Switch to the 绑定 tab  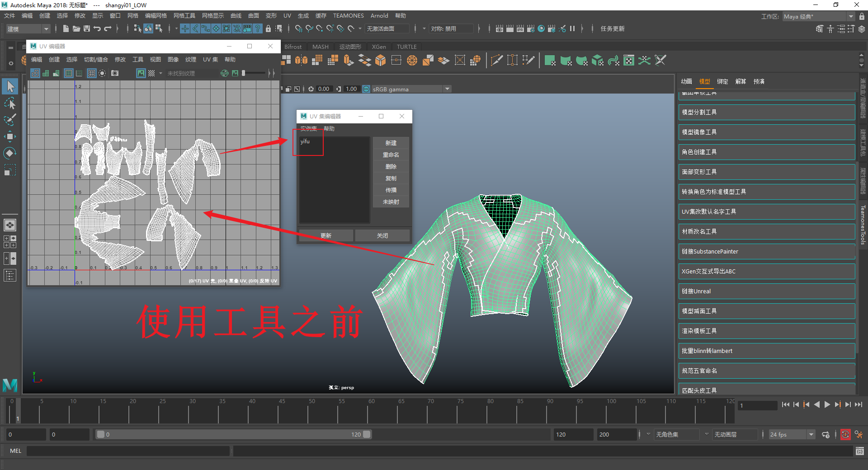pos(722,81)
